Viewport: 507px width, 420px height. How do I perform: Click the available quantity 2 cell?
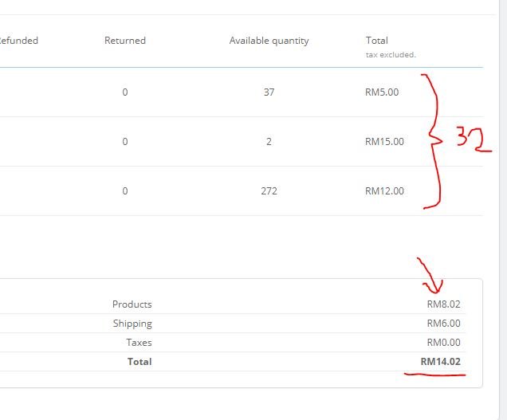[269, 142]
